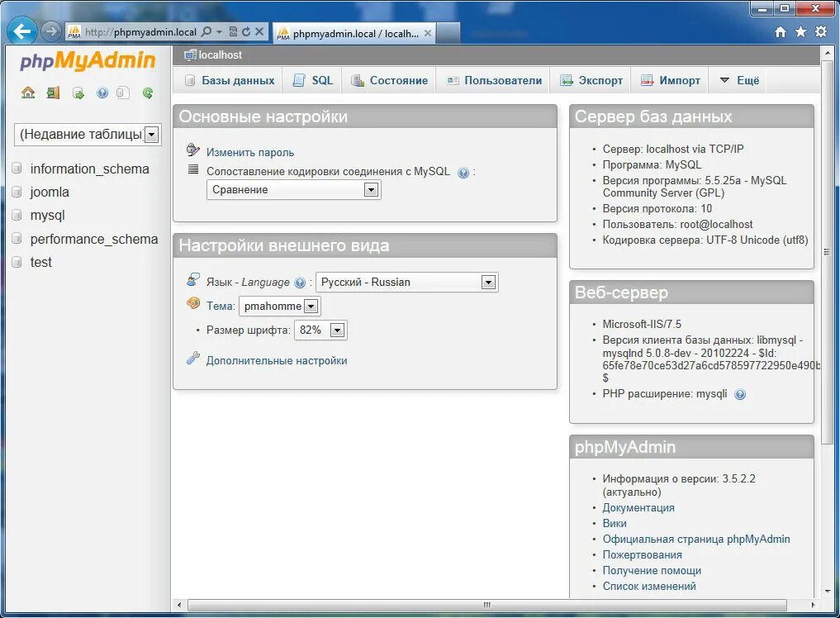The height and width of the screenshot is (618, 840).
Task: Click the browser forward arrow button
Action: [50, 31]
